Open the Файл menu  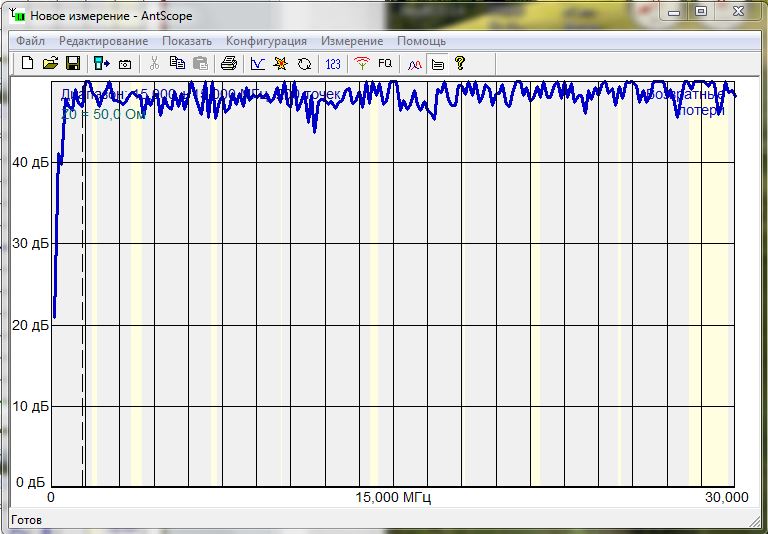(x=30, y=41)
